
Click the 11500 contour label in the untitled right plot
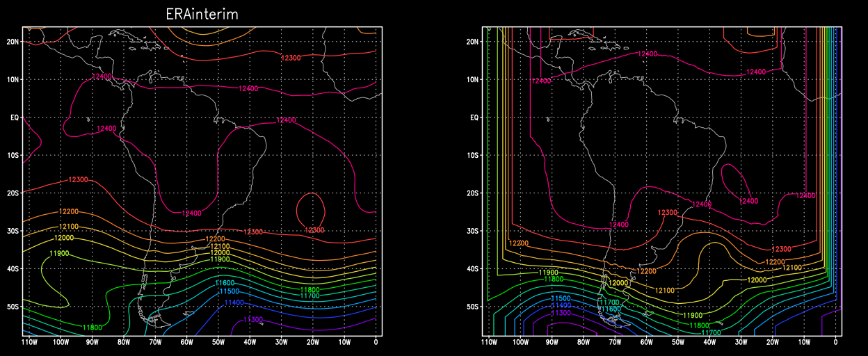560,299
